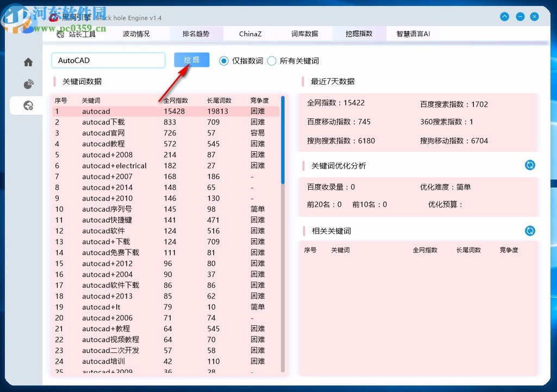
Task: Click the 优化难度：简单 text
Action: pyautogui.click(x=446, y=187)
